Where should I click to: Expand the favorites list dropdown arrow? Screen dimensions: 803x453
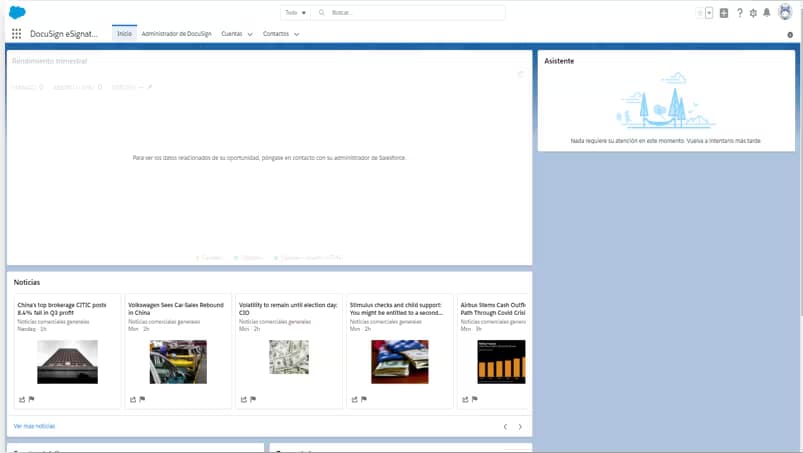pyautogui.click(x=709, y=13)
